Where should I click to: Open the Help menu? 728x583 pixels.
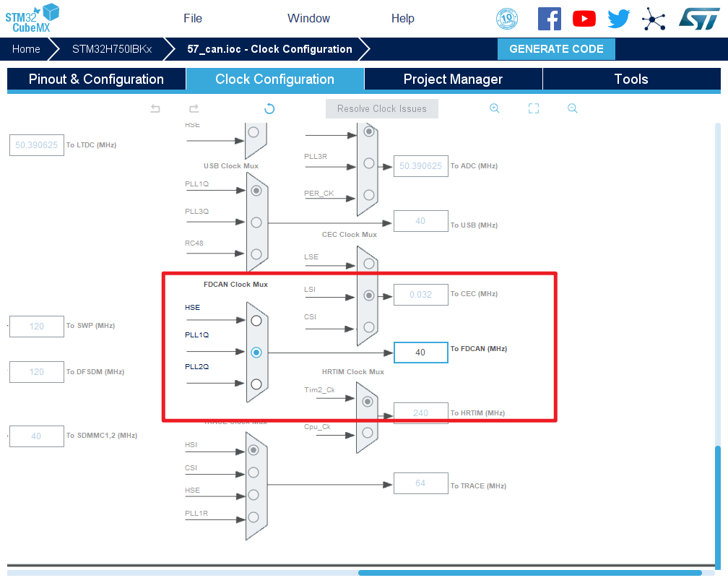[x=403, y=18]
